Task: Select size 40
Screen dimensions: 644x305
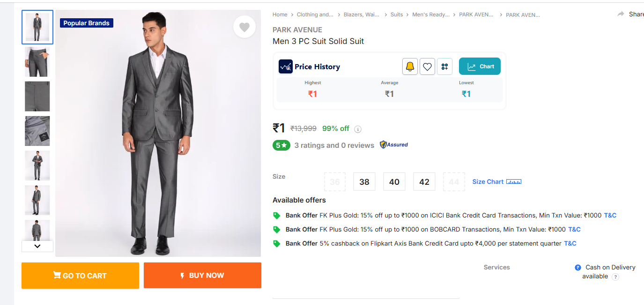Action: pyautogui.click(x=394, y=182)
